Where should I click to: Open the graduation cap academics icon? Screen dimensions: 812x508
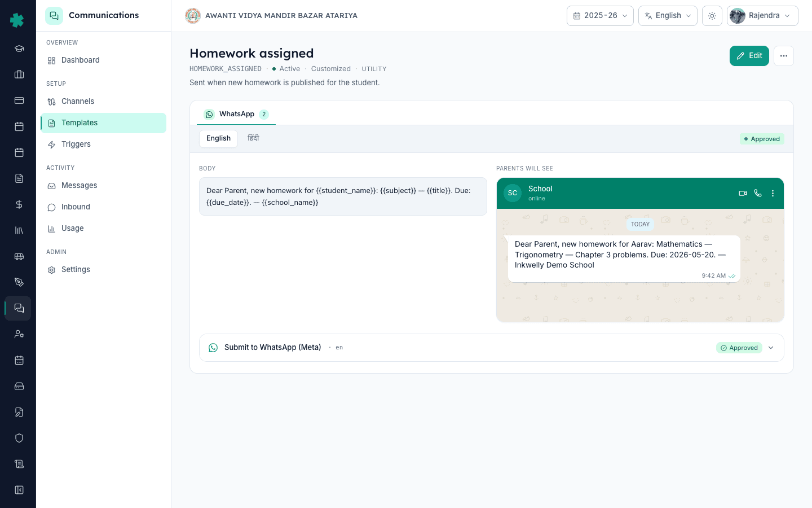19,49
